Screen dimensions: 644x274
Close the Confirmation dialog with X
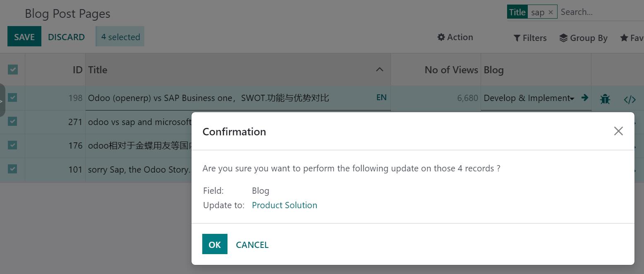[618, 131]
